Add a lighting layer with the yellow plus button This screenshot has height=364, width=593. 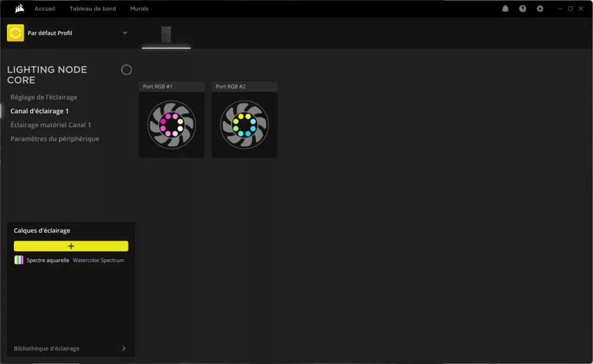click(71, 246)
